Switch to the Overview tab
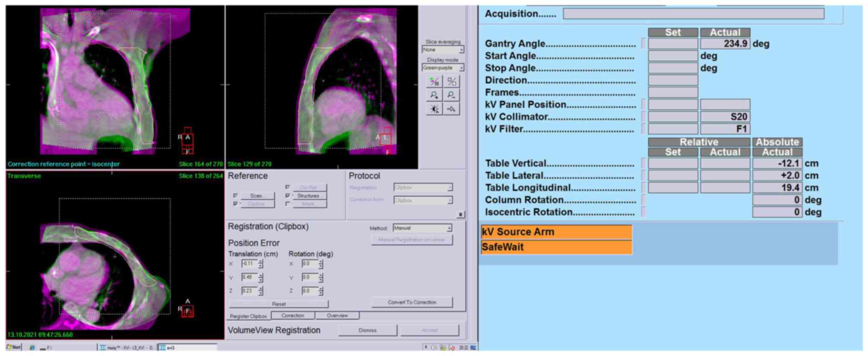 click(337, 316)
